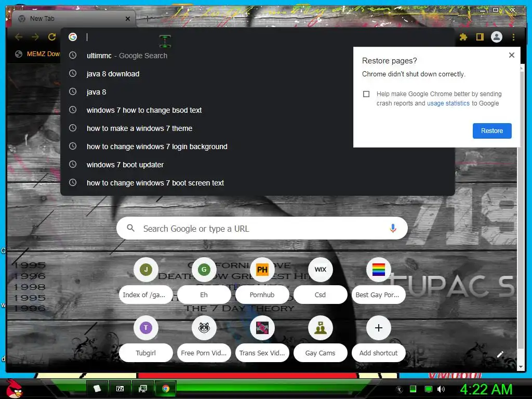Click the browser forward arrow
The height and width of the screenshot is (399, 532).
pos(35,37)
